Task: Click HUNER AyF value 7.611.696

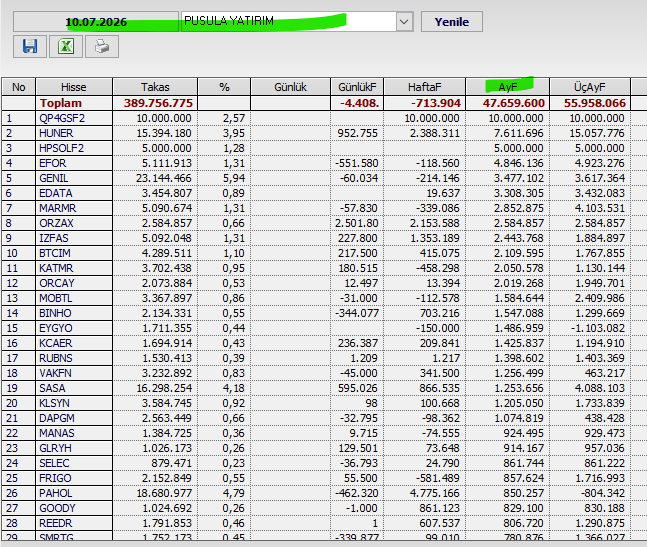Action: 519,133
